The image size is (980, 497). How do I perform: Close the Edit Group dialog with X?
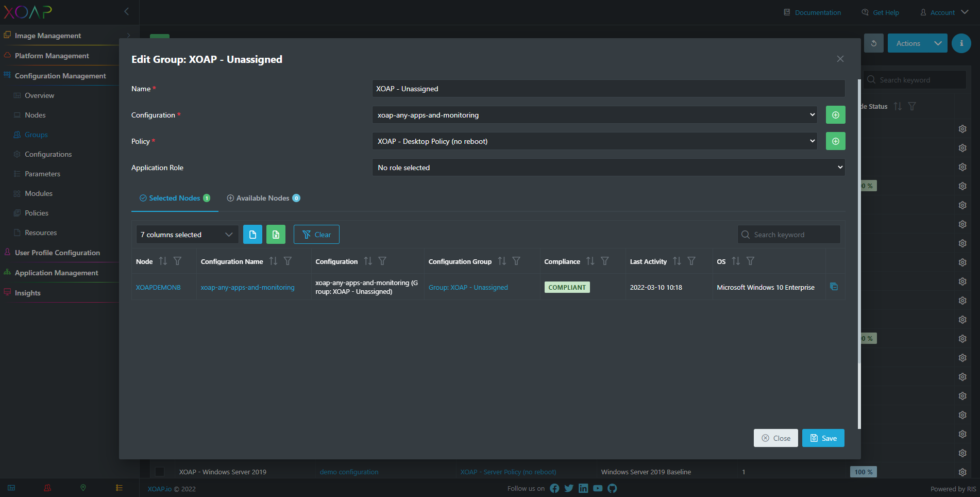tap(840, 59)
